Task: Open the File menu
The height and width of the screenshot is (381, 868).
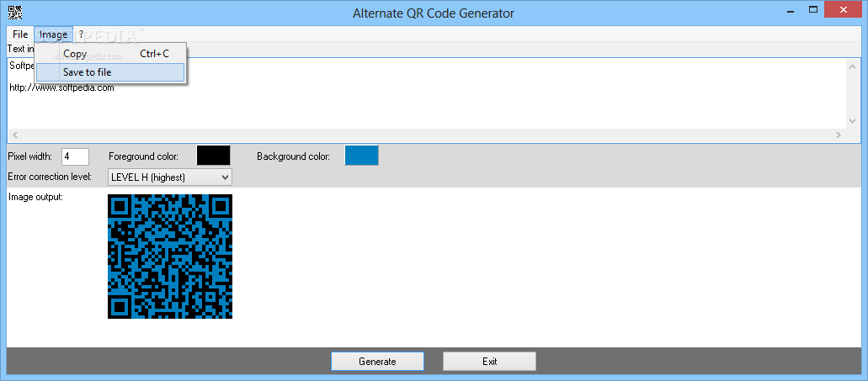Action: pyautogui.click(x=20, y=34)
